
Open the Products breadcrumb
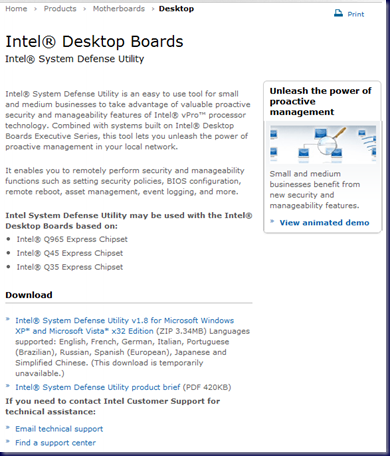pos(60,9)
